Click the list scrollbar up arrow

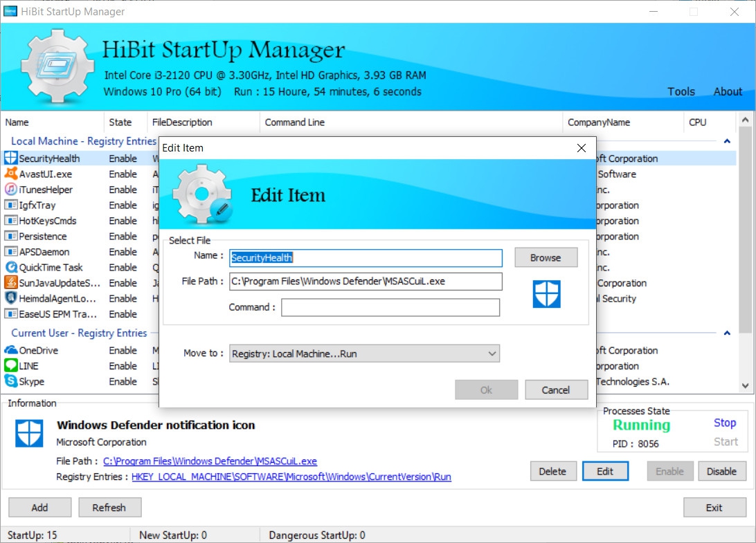[x=745, y=120]
